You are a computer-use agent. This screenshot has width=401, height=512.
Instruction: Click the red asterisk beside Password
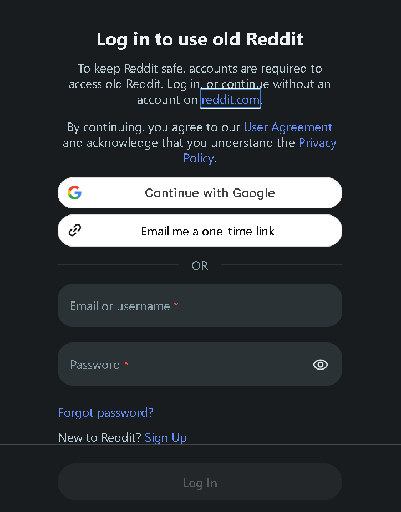tap(126, 364)
